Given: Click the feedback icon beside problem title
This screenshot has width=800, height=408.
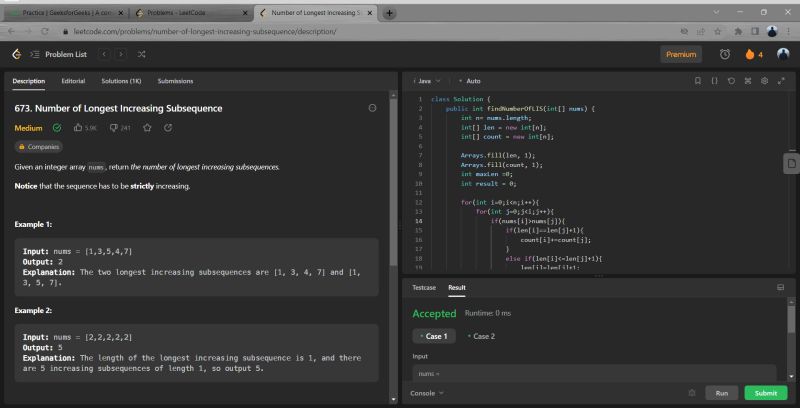Looking at the screenshot, I should (x=372, y=108).
